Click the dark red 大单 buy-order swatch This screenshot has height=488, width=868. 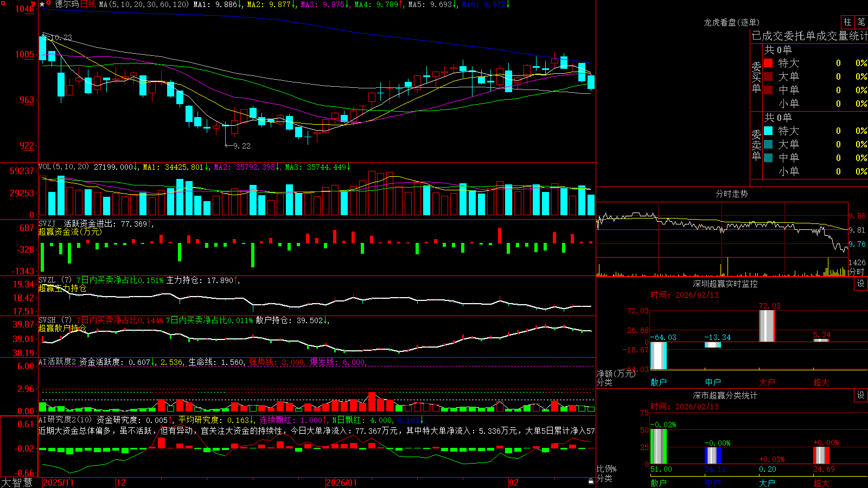[x=768, y=76]
